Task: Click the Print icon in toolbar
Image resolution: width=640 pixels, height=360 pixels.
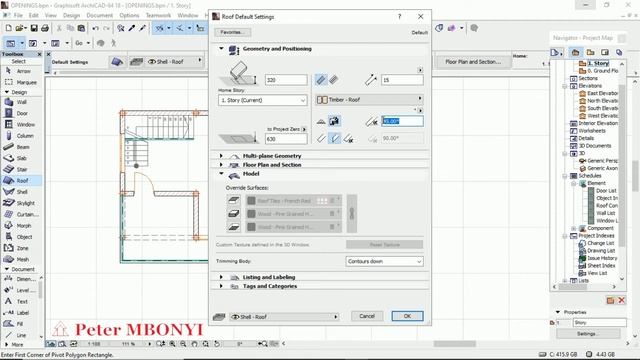Action: coord(45,28)
